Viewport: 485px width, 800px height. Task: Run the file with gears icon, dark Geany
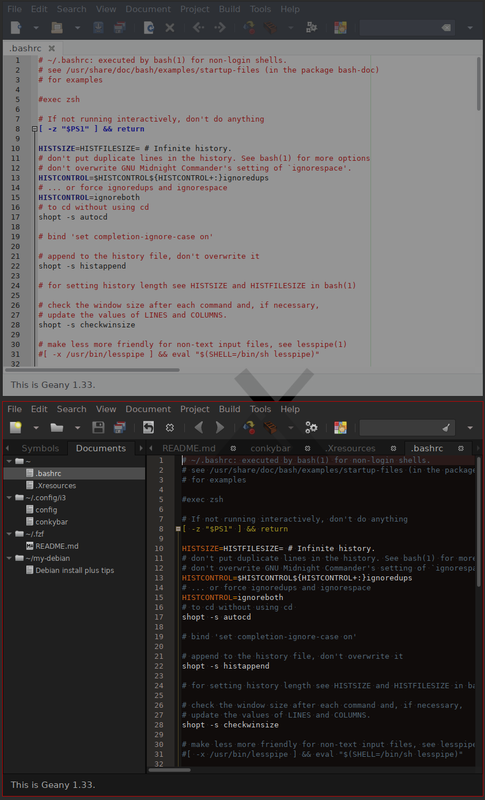(312, 428)
